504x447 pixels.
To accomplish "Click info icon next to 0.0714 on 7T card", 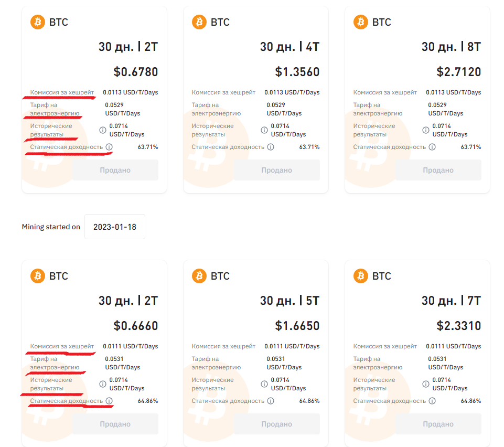I will (x=426, y=384).
